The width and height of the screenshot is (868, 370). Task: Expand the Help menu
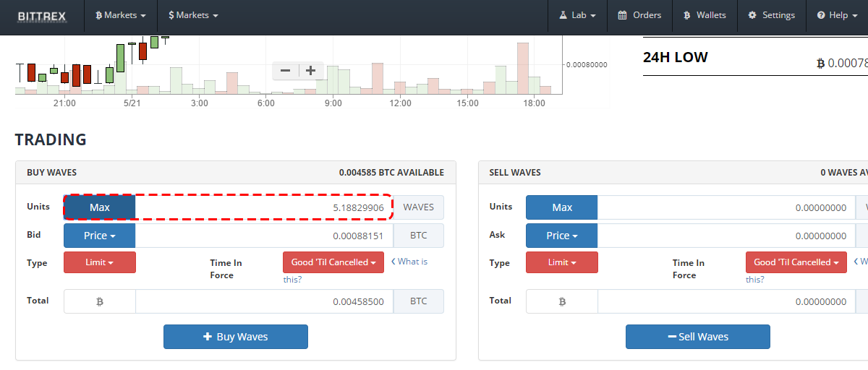(837, 15)
